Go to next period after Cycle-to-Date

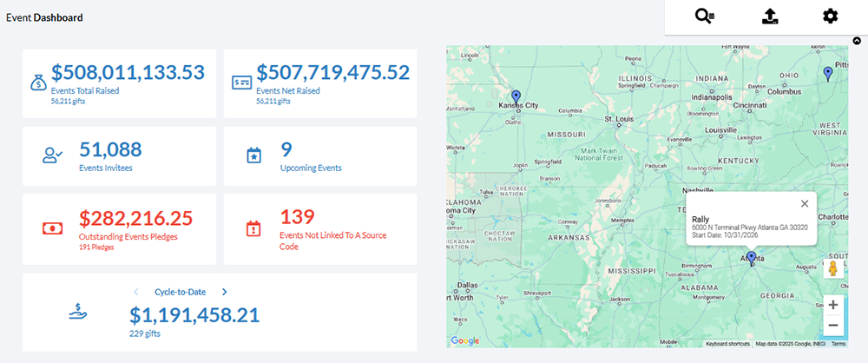224,292
